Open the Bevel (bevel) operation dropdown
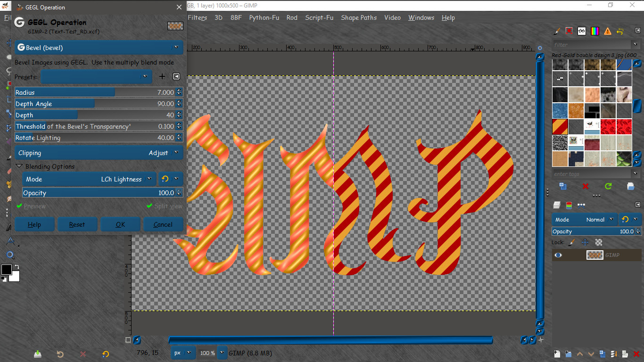644x362 pixels. [99, 48]
